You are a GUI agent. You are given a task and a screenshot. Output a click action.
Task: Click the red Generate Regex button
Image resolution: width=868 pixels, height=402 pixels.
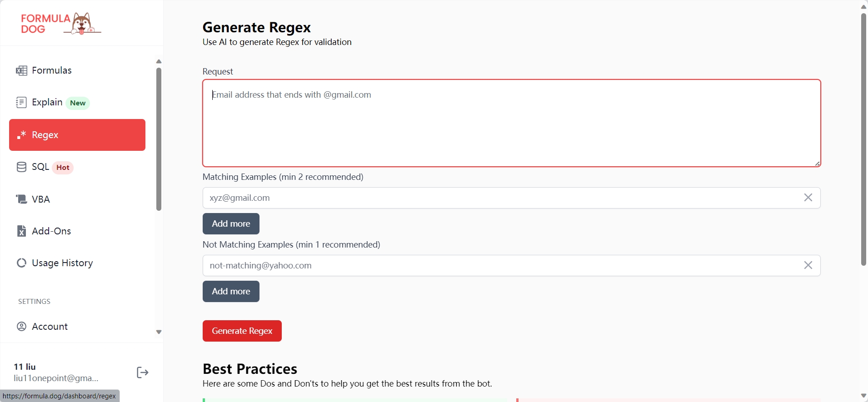point(242,331)
